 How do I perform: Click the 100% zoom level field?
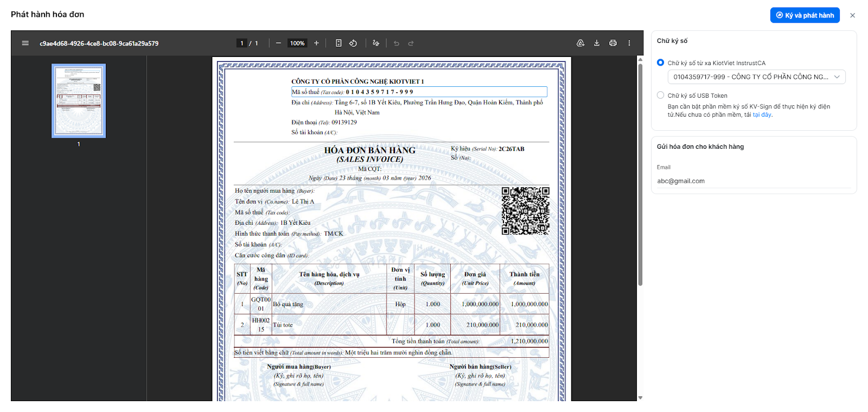(x=297, y=43)
